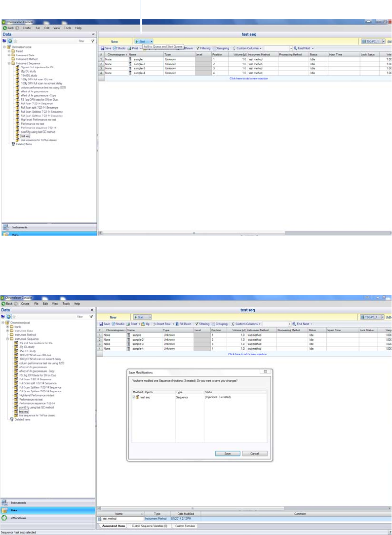Expand the Insert Row dropdown in the lower console
This screenshot has width=392, height=535.
[173, 324]
